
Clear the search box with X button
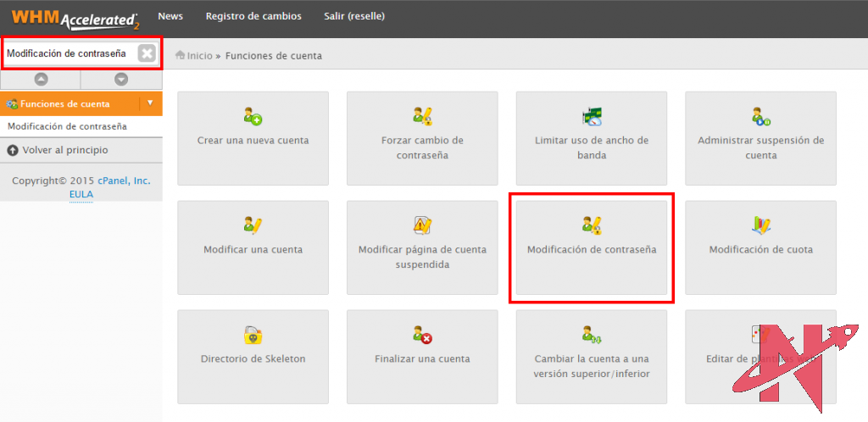(147, 53)
